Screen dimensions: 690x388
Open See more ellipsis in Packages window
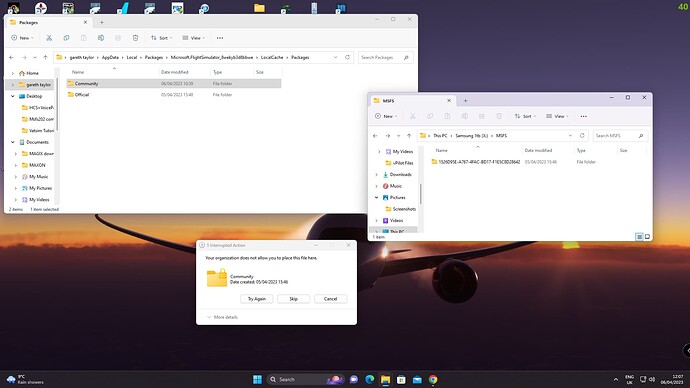click(x=220, y=38)
